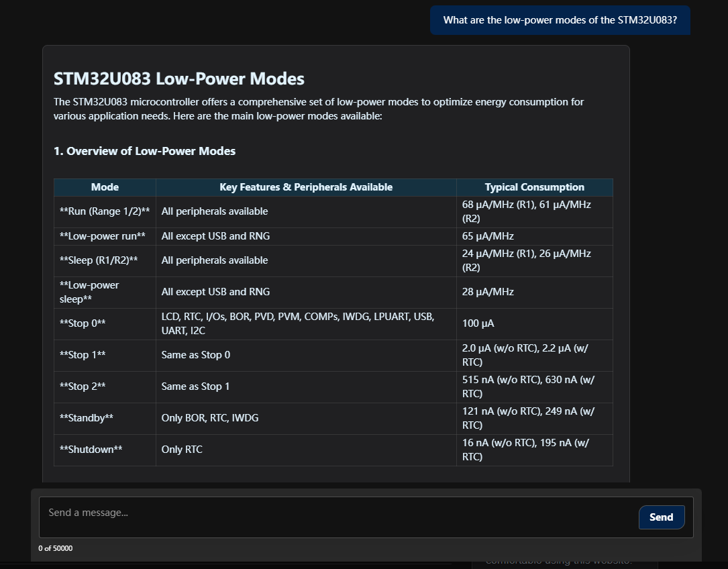Click the 'Key Features & Peripherals Available' column header

(306, 187)
